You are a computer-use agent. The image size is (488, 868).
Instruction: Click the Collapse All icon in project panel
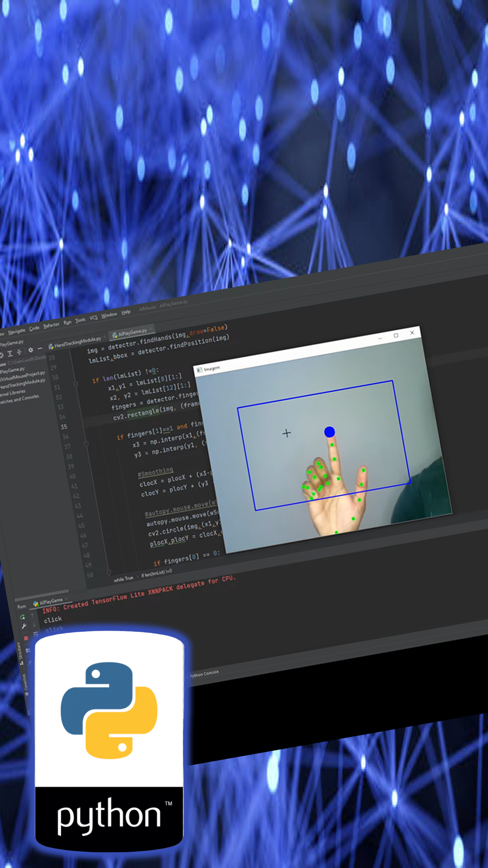(x=19, y=352)
